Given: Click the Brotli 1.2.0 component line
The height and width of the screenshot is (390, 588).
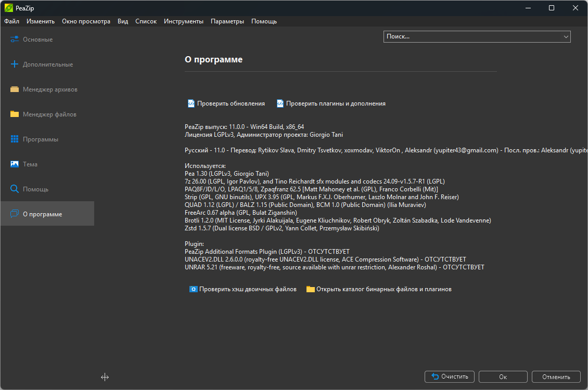Looking at the screenshot, I should [338, 220].
